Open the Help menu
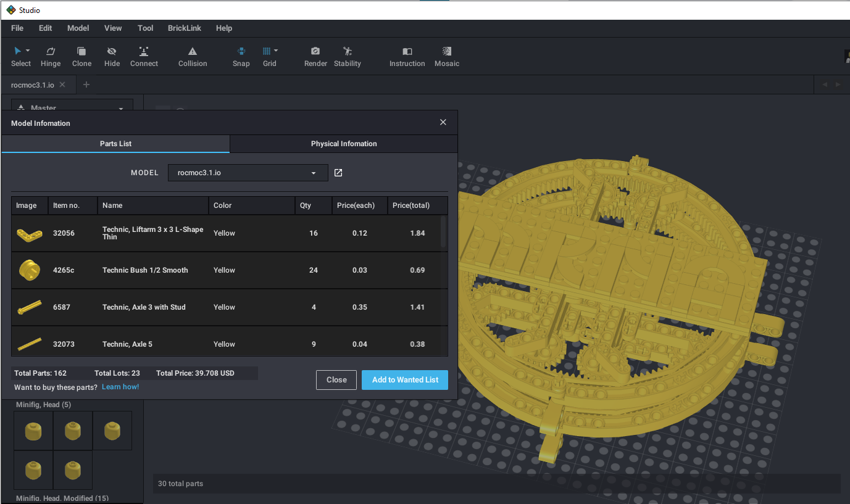Screen dimensions: 850x504 (x=224, y=28)
